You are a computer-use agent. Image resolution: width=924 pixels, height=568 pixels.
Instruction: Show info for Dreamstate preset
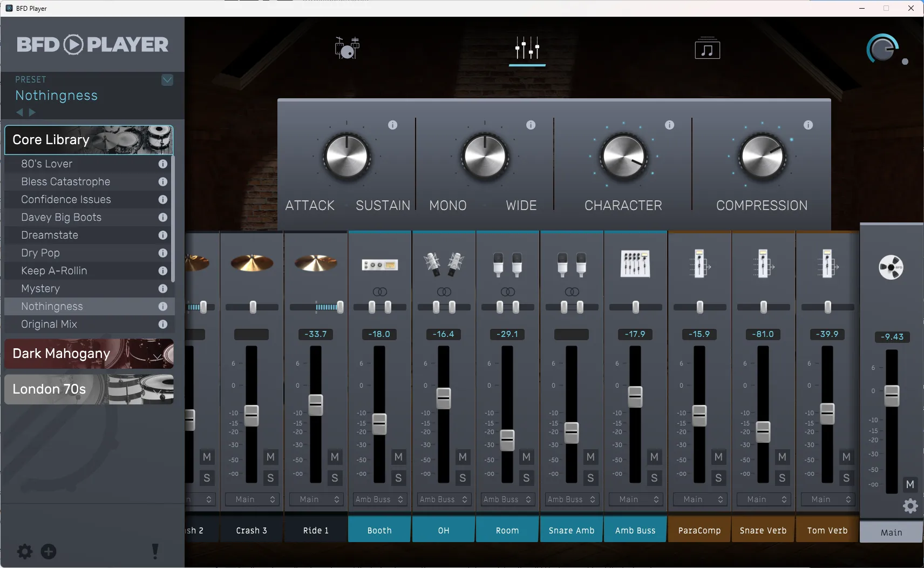[162, 235]
